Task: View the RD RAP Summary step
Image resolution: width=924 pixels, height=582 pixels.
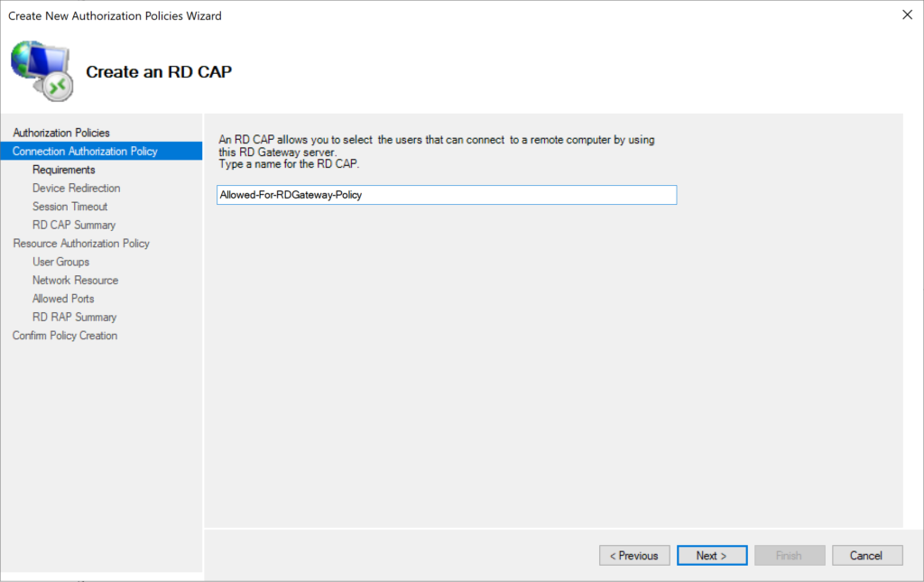Action: (x=73, y=317)
